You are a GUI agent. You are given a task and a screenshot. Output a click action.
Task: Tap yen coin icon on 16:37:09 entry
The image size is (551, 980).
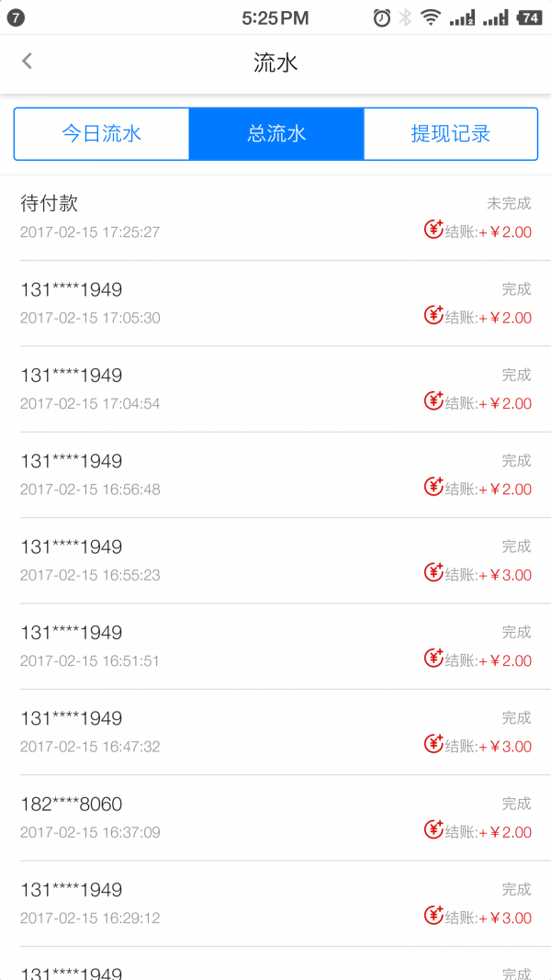[x=433, y=828]
